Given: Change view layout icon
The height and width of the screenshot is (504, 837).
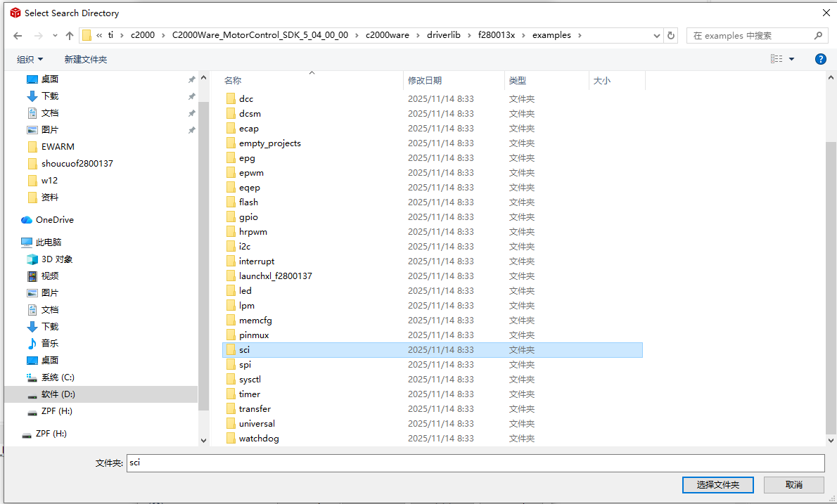Looking at the screenshot, I should 777,59.
